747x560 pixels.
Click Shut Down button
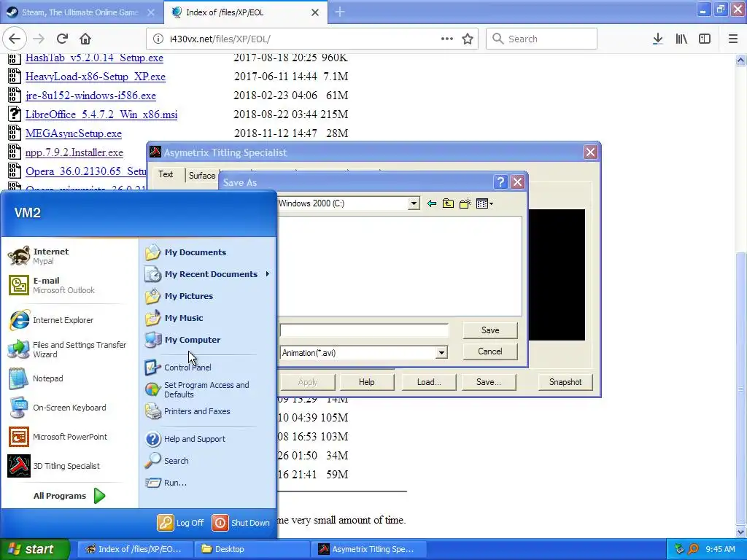pyautogui.click(x=241, y=523)
